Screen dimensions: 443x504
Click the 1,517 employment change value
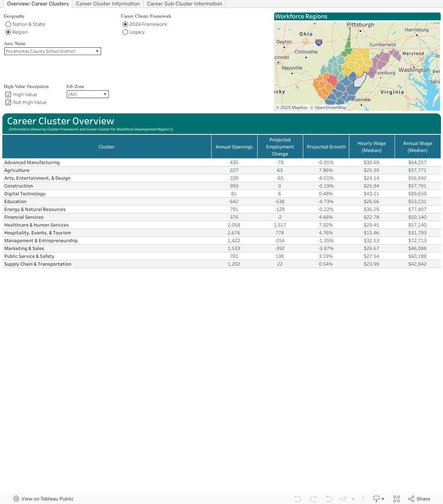(x=280, y=225)
